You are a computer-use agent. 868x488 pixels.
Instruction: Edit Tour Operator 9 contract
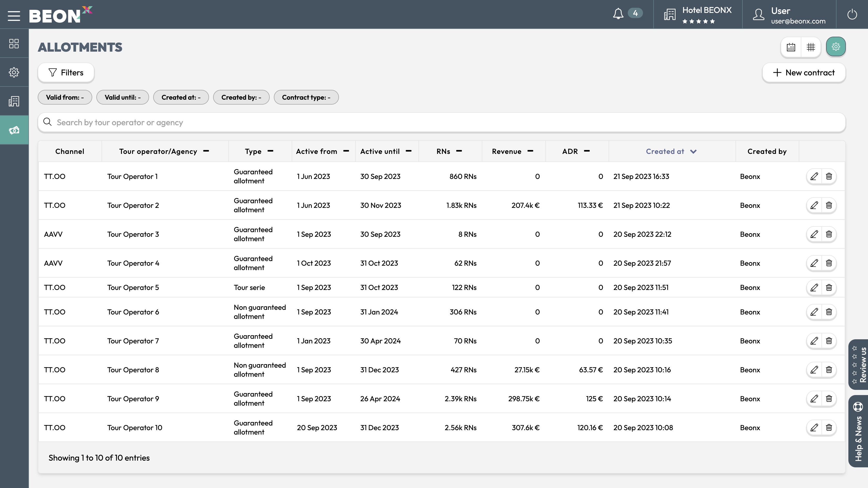[814, 399]
